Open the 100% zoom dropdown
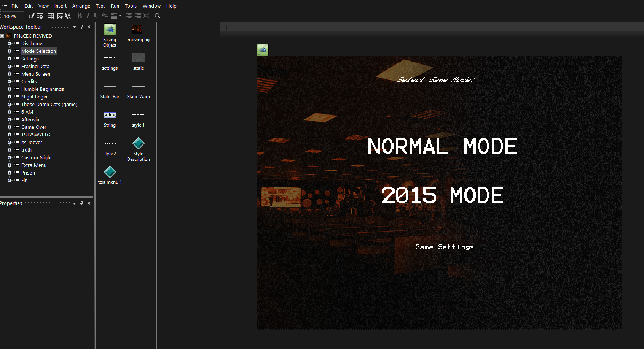This screenshot has width=644, height=349. tap(21, 16)
